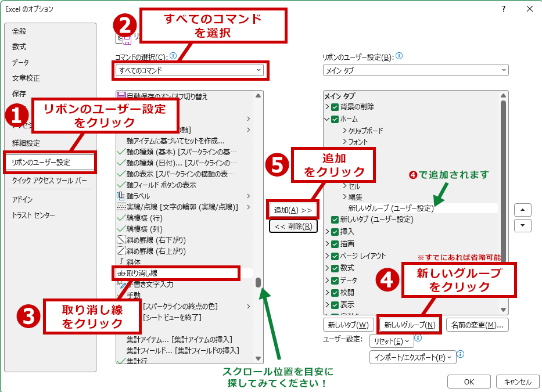
Task: Click the 軸ラベル chart icon
Action: 121,196
